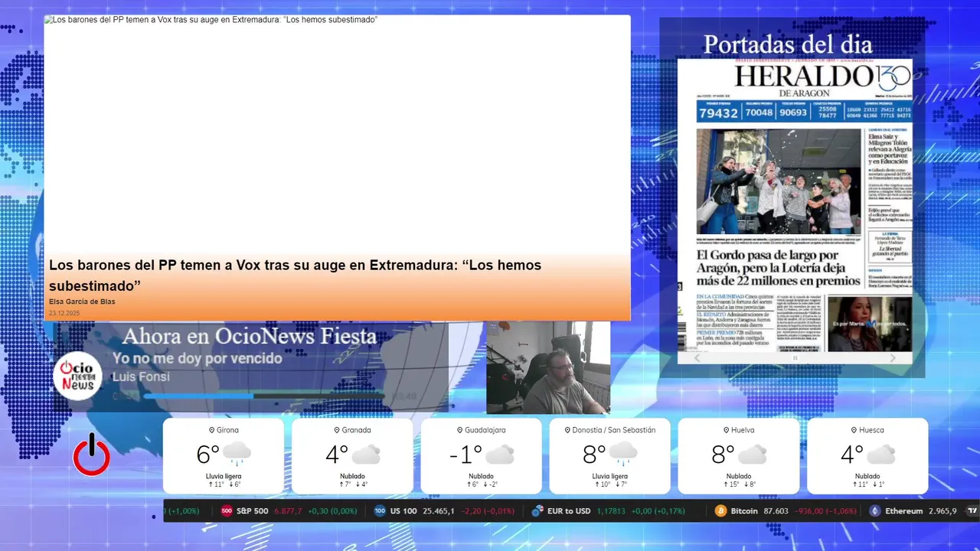Viewport: 980px width, 551px height.
Task: Go to previous newspaper cover with left arrow
Action: click(x=697, y=357)
